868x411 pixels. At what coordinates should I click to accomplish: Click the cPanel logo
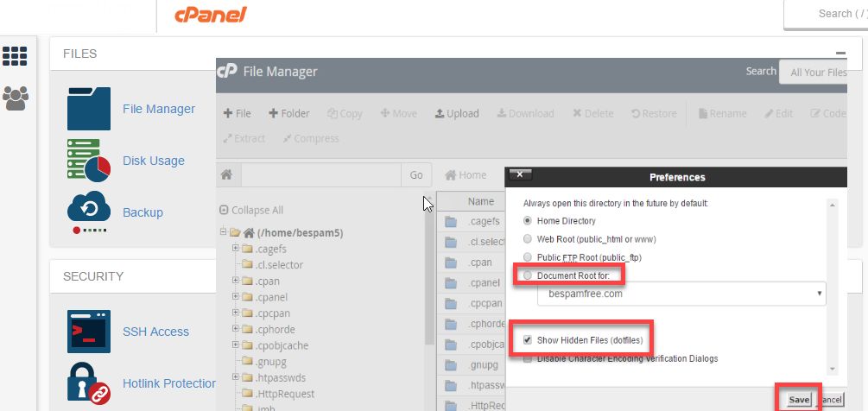[x=211, y=15]
